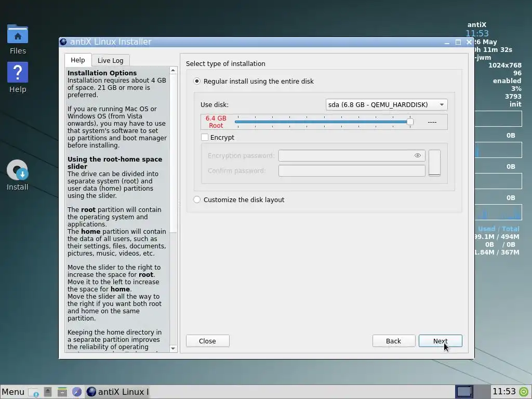Click the Use disk label
The image size is (532, 399).
(215, 105)
